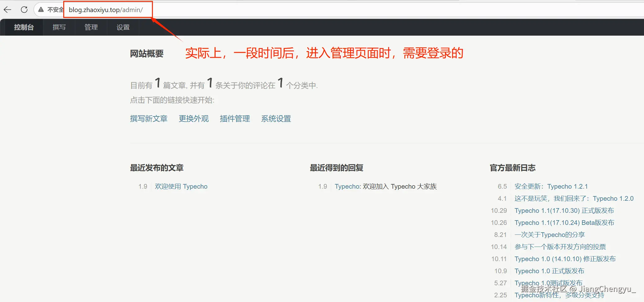This screenshot has height=302, width=644.
Task: Open Typecho 1.0 (14.10.10) 修正版发布 entry
Action: (x=565, y=259)
